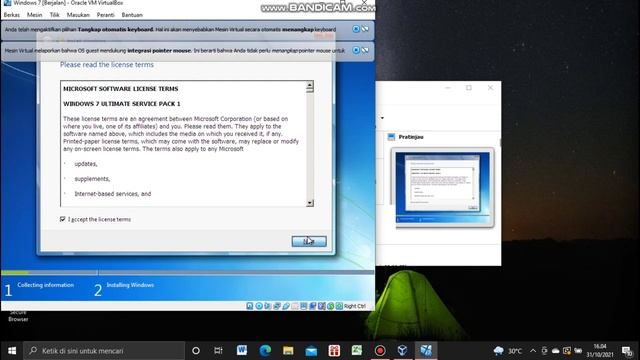640x360 pixels.
Task: Open File Explorer from the taskbar
Action: pos(288,350)
